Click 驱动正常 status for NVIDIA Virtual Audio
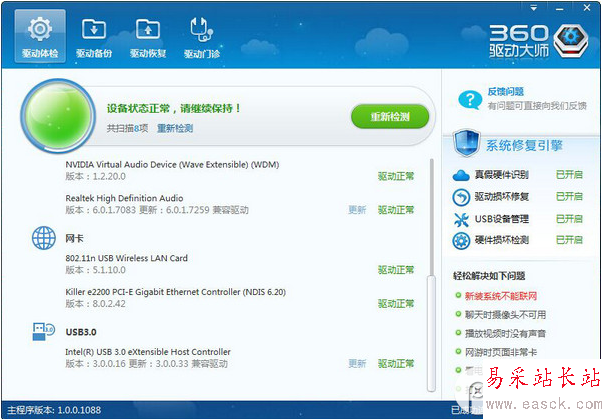Viewport: 603px width, 419px height. [396, 176]
